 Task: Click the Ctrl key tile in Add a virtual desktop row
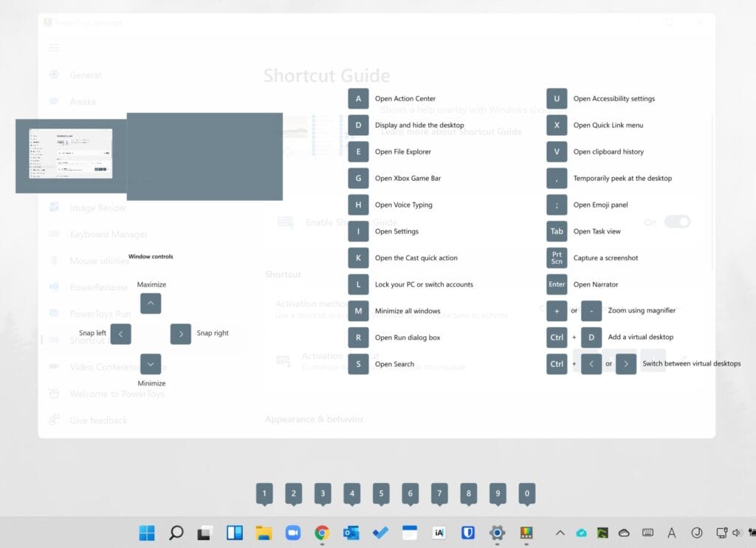557,338
